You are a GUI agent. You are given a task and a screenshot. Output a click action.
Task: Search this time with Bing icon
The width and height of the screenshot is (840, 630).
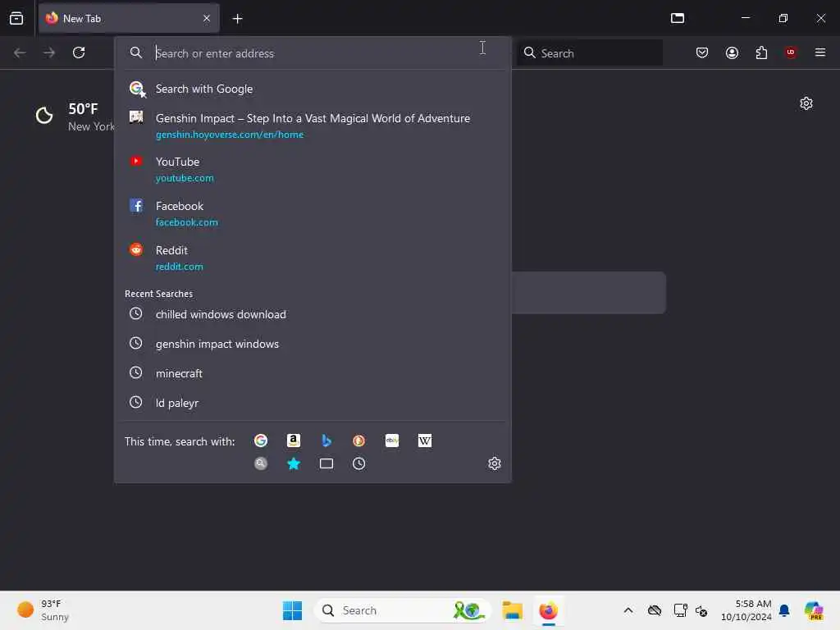click(326, 441)
